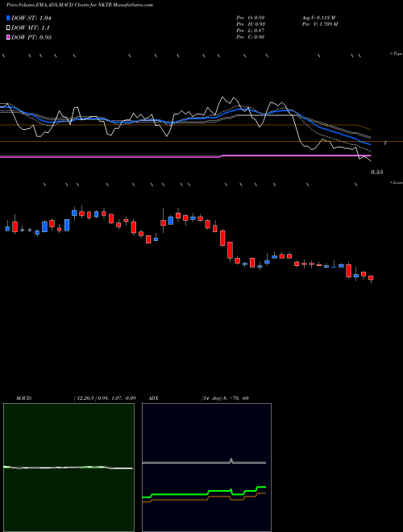
Task: Click the blue DOW ST legend swatch
Action: click(8, 18)
